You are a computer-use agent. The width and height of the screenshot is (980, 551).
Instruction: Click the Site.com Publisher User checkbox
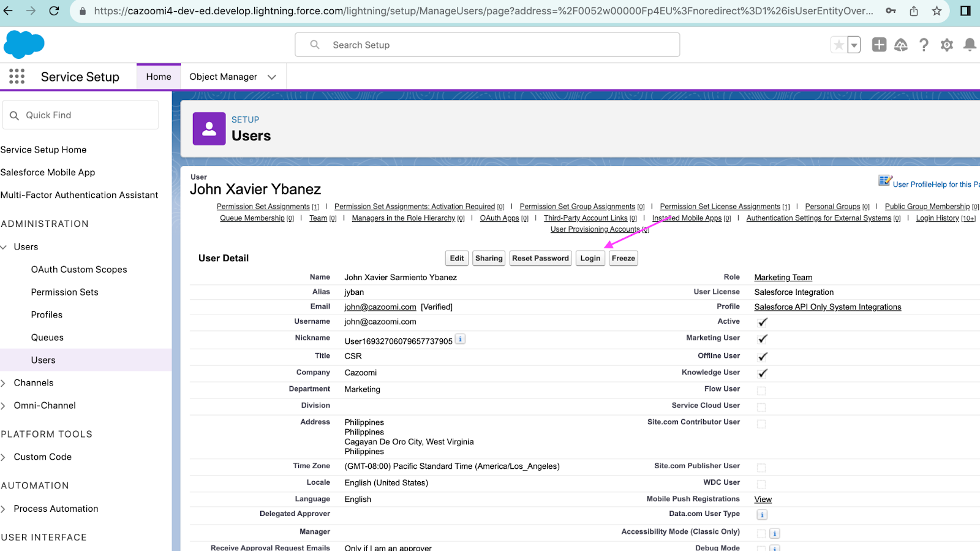point(761,468)
